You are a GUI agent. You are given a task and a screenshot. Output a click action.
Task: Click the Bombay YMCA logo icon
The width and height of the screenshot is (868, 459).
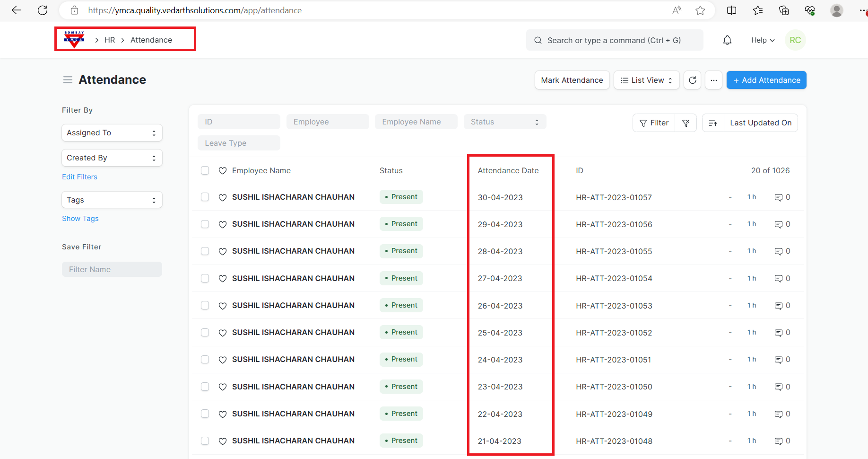click(74, 40)
